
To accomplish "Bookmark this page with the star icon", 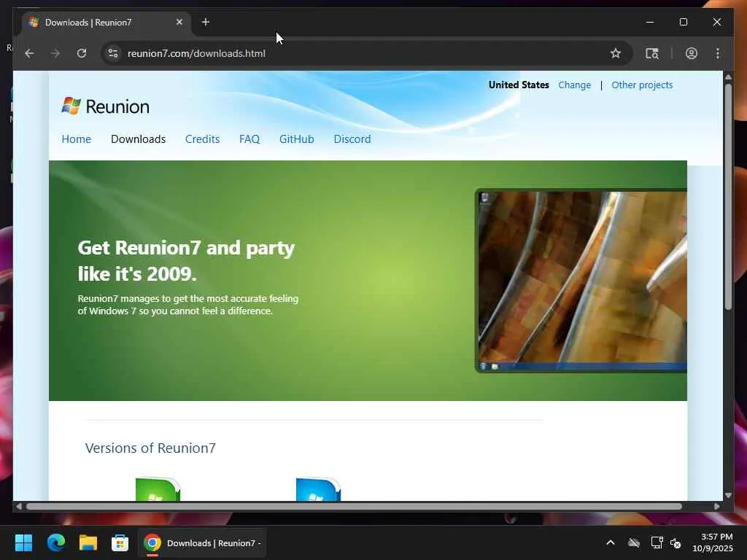I will click(616, 53).
